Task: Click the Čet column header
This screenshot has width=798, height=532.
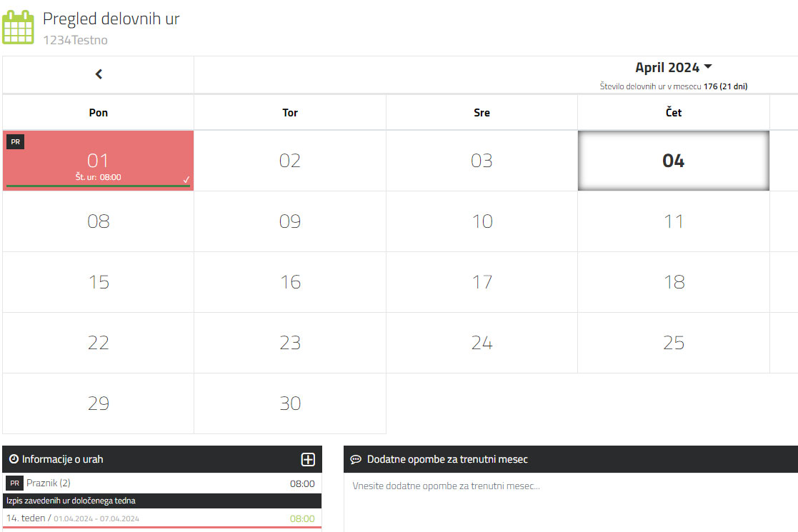Action: (673, 113)
